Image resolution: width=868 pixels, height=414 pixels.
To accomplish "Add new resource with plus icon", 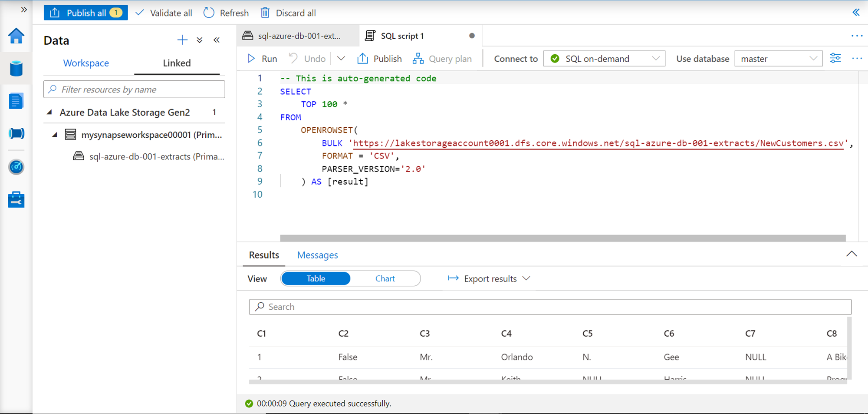I will click(x=182, y=40).
